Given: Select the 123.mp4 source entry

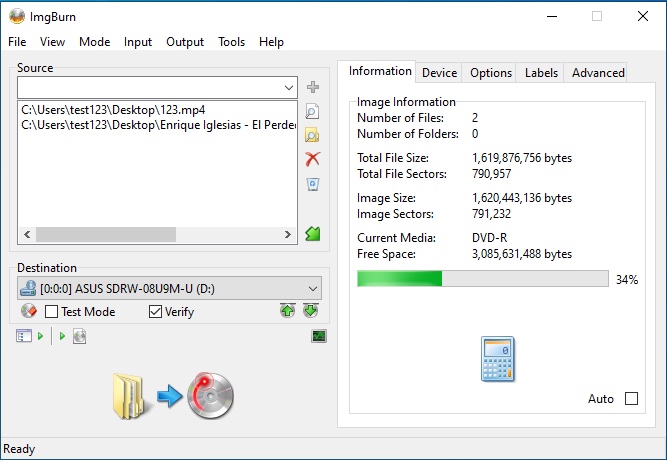Looking at the screenshot, I should point(113,110).
